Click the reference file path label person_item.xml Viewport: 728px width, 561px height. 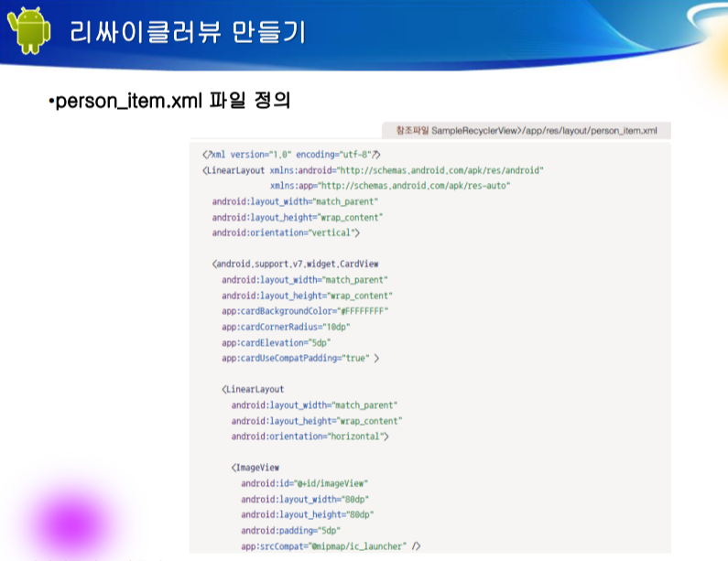click(527, 130)
